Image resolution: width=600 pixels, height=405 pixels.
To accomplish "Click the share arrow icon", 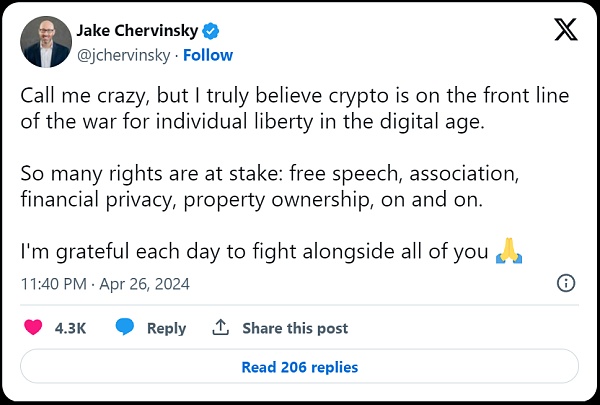I will [222, 327].
